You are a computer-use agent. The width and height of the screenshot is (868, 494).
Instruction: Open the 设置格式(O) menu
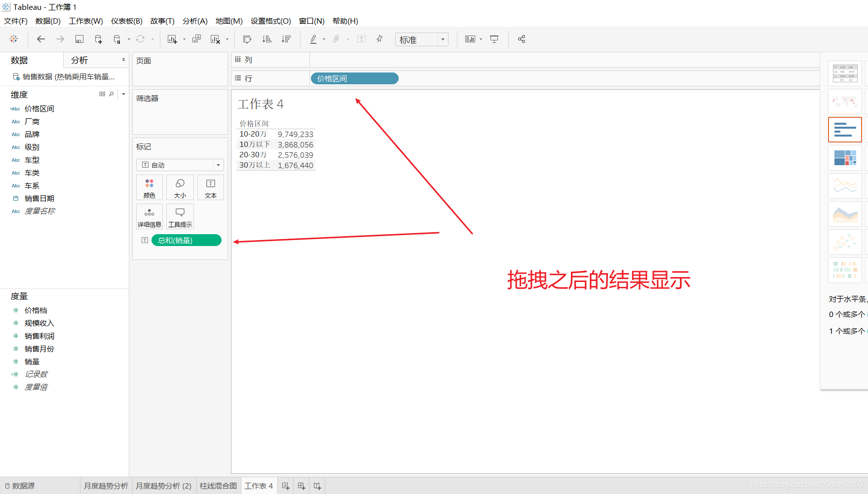pos(271,21)
